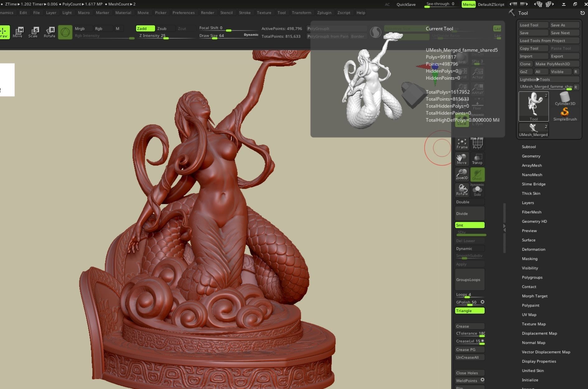
Task: Click the Tool palette refresh icon
Action: (x=582, y=13)
